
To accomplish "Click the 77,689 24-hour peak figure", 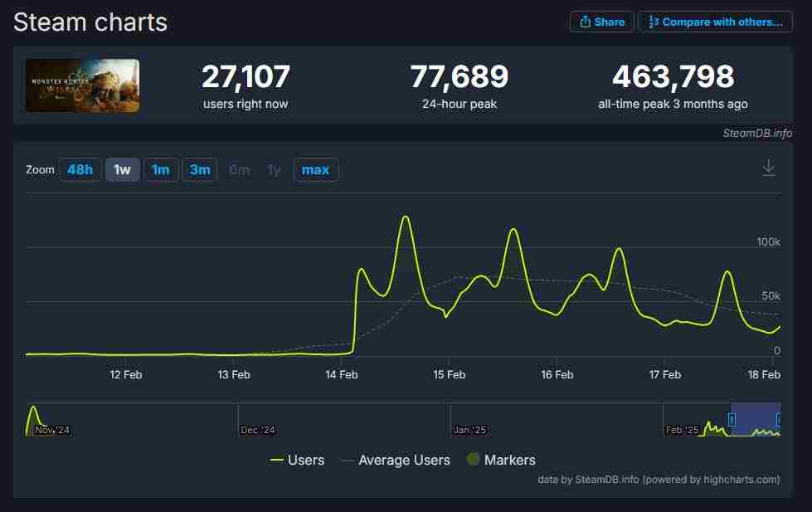I will [x=459, y=76].
